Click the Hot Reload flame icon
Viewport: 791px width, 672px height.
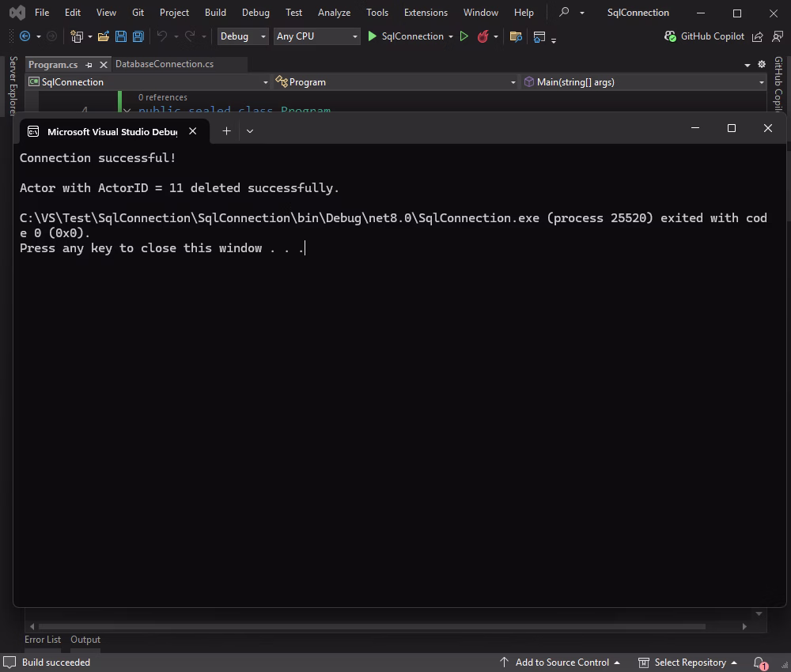(483, 36)
